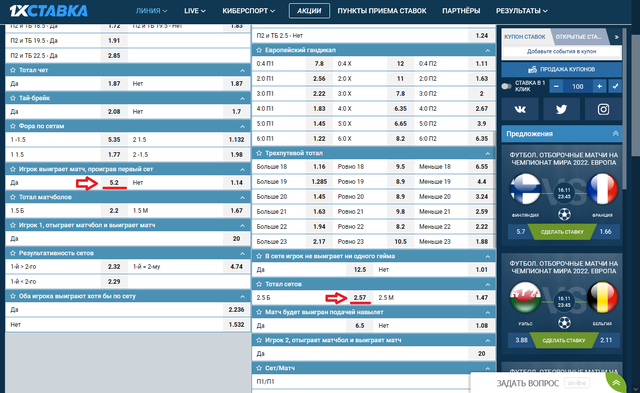
Task: Select Тай-брейк Да odds 2.08
Action: pos(114,111)
